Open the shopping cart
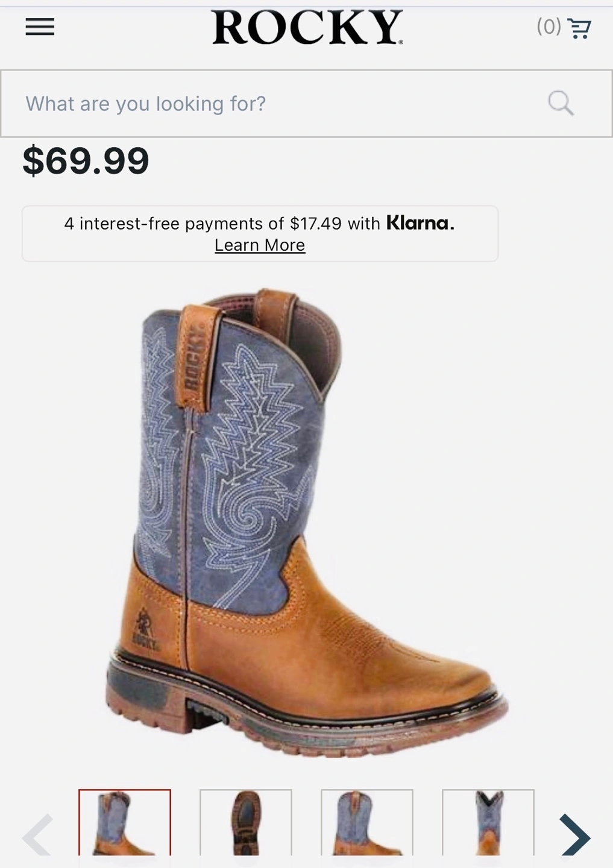This screenshot has height=868, width=613. point(579,28)
